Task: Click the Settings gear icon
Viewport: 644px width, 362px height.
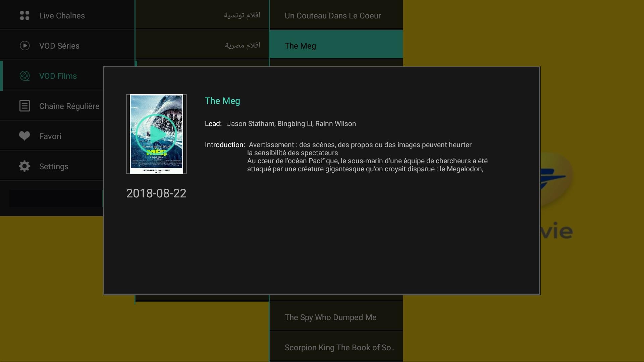Action: coord(24,166)
